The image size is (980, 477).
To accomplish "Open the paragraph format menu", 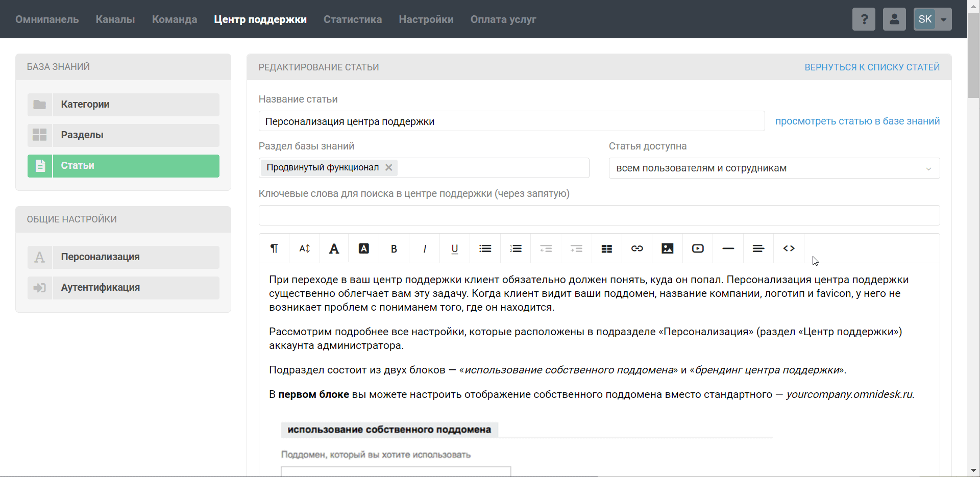I will (x=274, y=248).
